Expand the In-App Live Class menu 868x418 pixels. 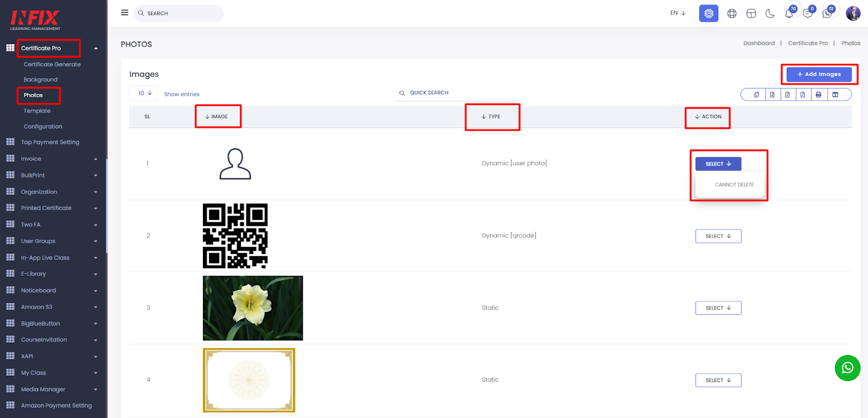coord(95,258)
